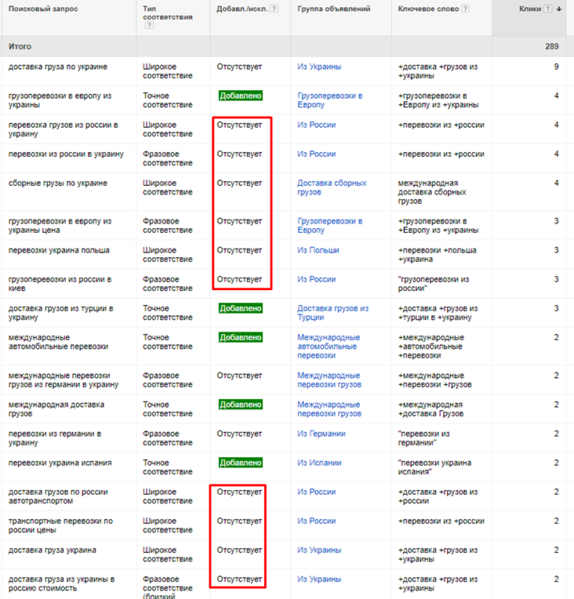
Task: Open Из России link for 'грузоперевозки из россии в киев'
Action: (317, 279)
